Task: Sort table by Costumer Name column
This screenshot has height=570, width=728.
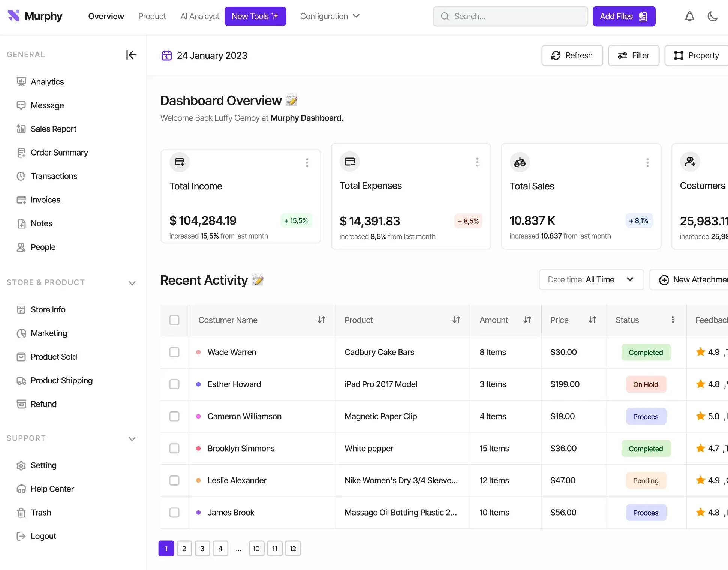Action: click(321, 320)
